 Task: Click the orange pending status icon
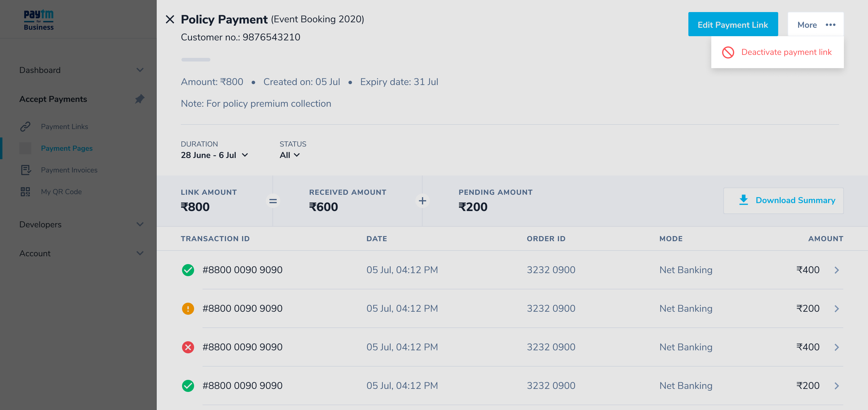pos(188,308)
